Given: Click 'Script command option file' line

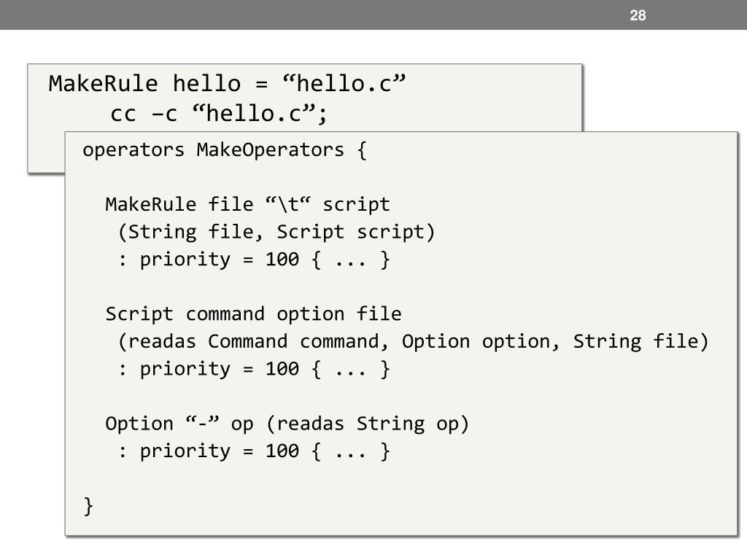Looking at the screenshot, I should click(x=253, y=314).
